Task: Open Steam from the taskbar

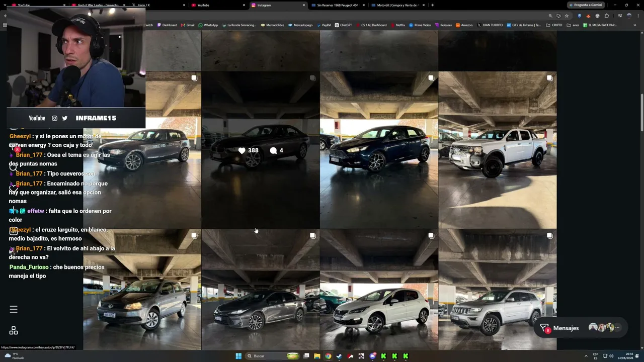Action: pyautogui.click(x=339, y=356)
